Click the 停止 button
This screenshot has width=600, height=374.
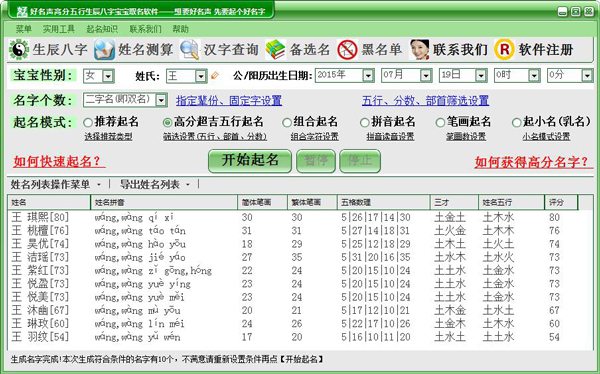pos(360,161)
